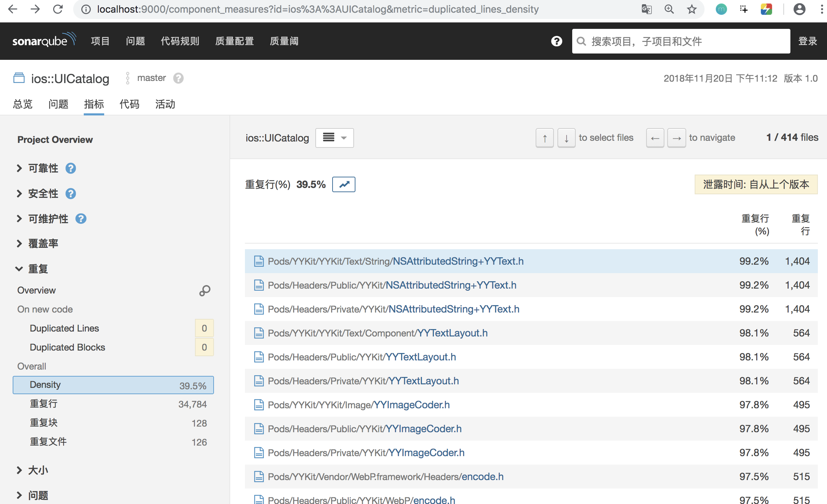The height and width of the screenshot is (504, 827).
Task: Expand the 可靠性 metrics section
Action: coord(43,169)
